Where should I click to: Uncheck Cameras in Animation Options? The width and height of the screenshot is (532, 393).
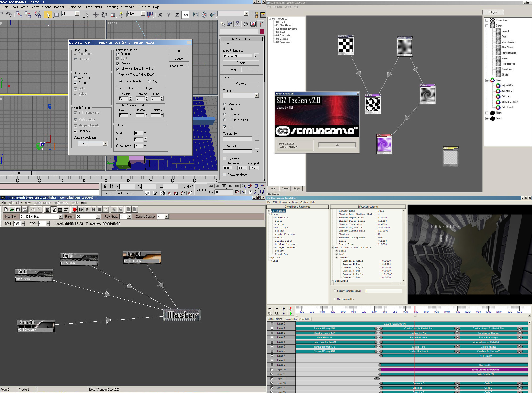[118, 64]
